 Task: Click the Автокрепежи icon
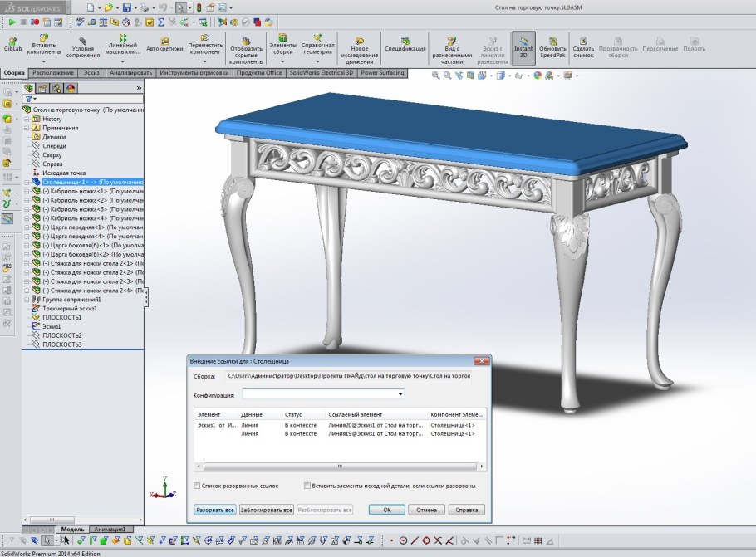pyautogui.click(x=164, y=40)
